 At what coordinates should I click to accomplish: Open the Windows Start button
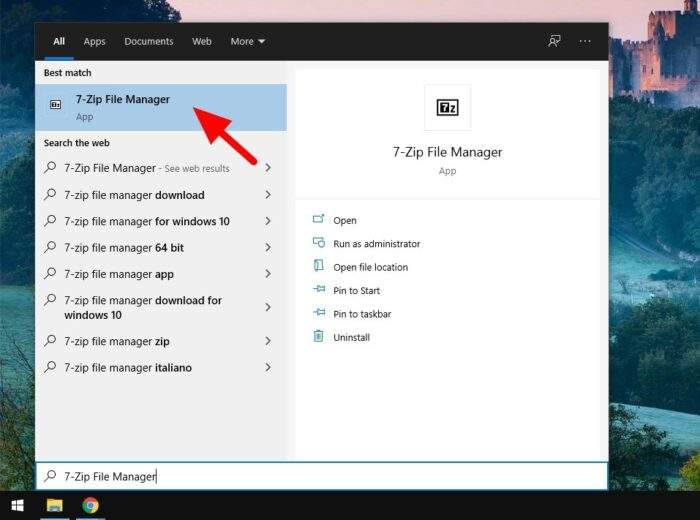(17, 505)
